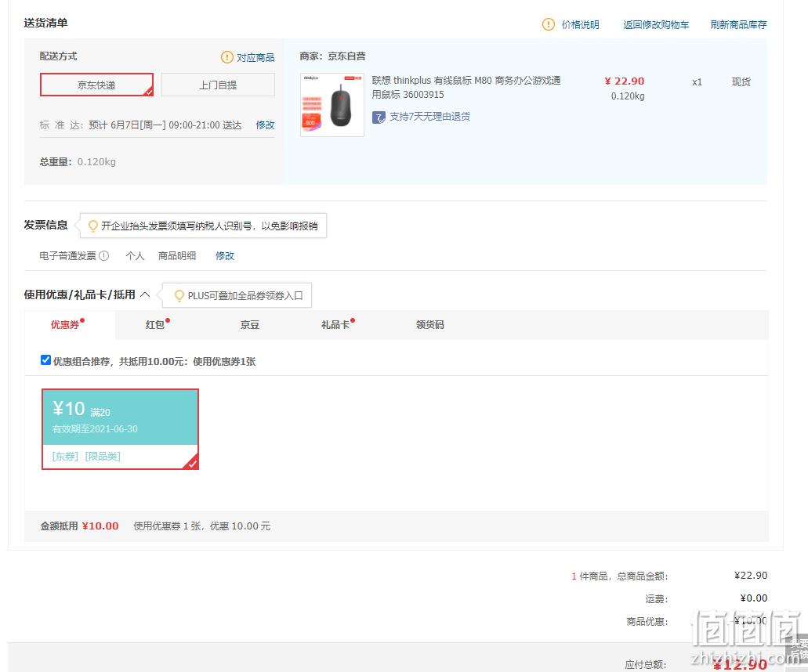Click the [东券] coupon tag
The width and height of the screenshot is (808, 672).
pos(66,457)
